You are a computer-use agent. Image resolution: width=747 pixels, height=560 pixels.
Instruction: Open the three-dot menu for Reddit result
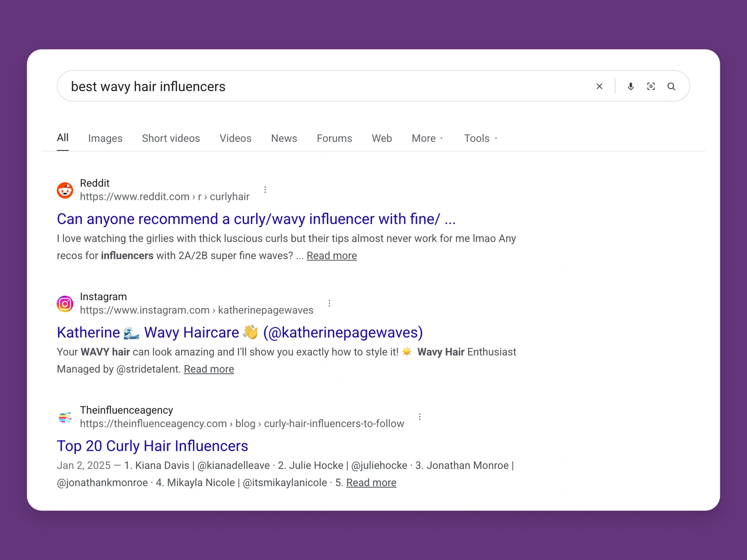[265, 190]
